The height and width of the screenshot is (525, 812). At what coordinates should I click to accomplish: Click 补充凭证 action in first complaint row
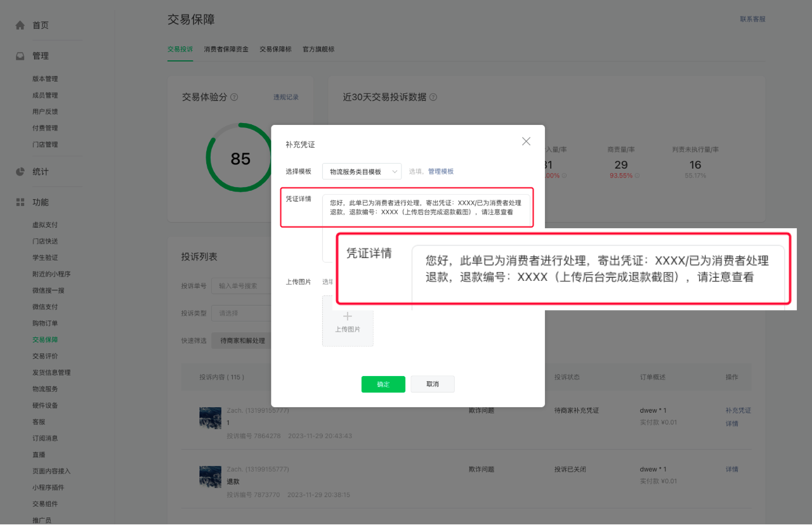pos(738,410)
